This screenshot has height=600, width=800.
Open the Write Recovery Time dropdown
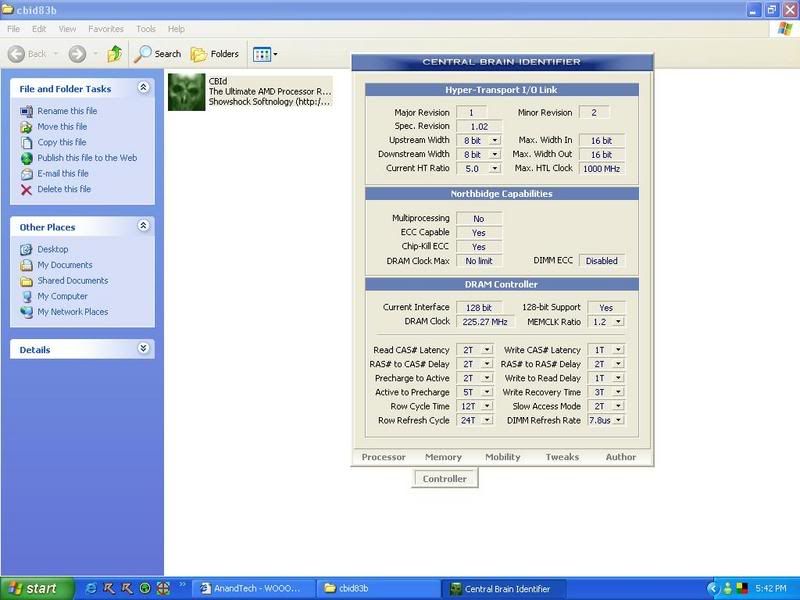(x=618, y=392)
